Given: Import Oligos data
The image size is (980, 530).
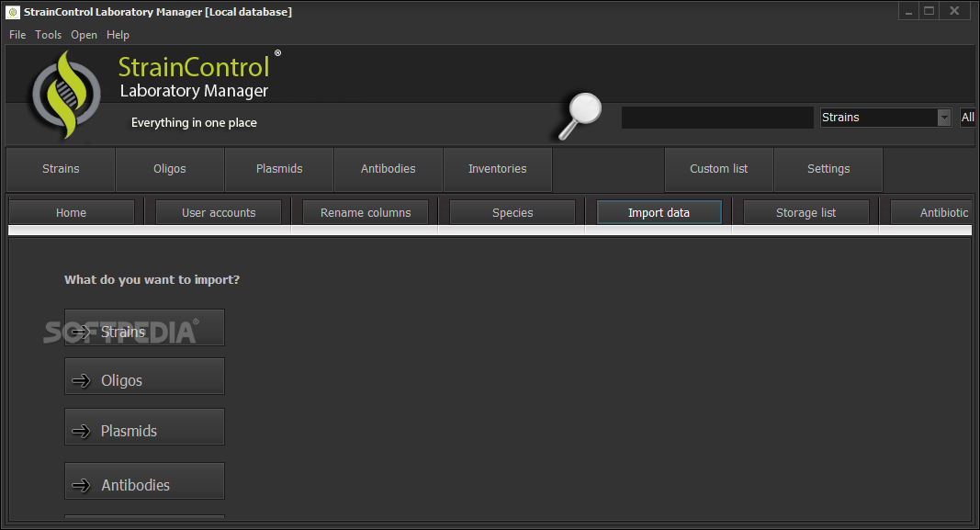Looking at the screenshot, I should (x=144, y=377).
